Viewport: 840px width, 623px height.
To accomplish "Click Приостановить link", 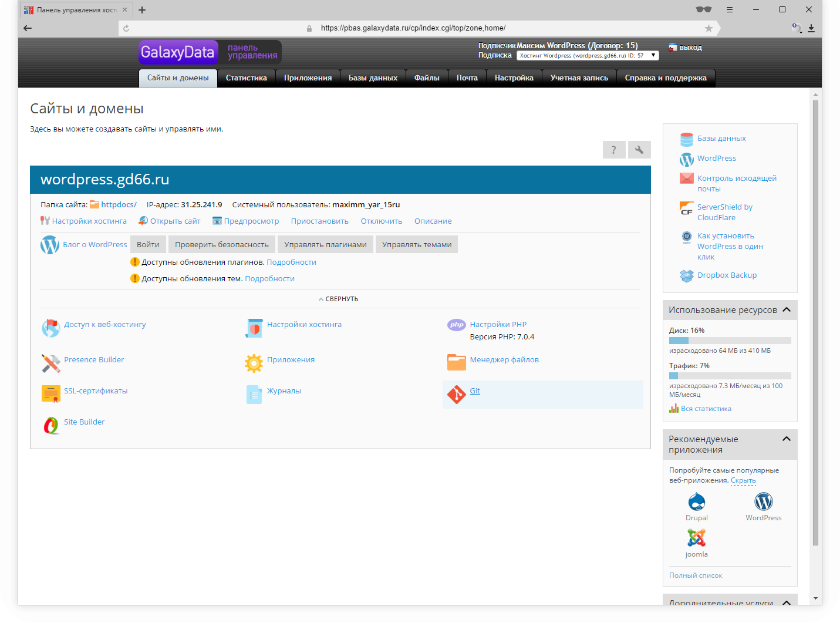I will [x=320, y=221].
